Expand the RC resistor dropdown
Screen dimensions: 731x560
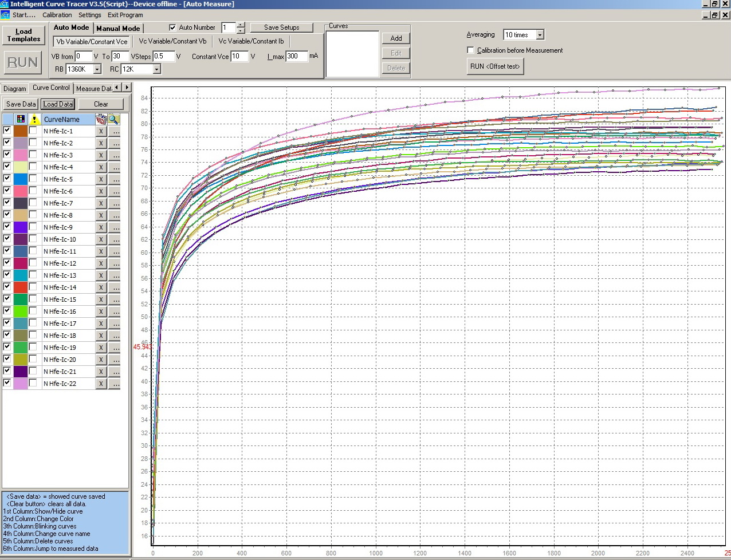[156, 69]
